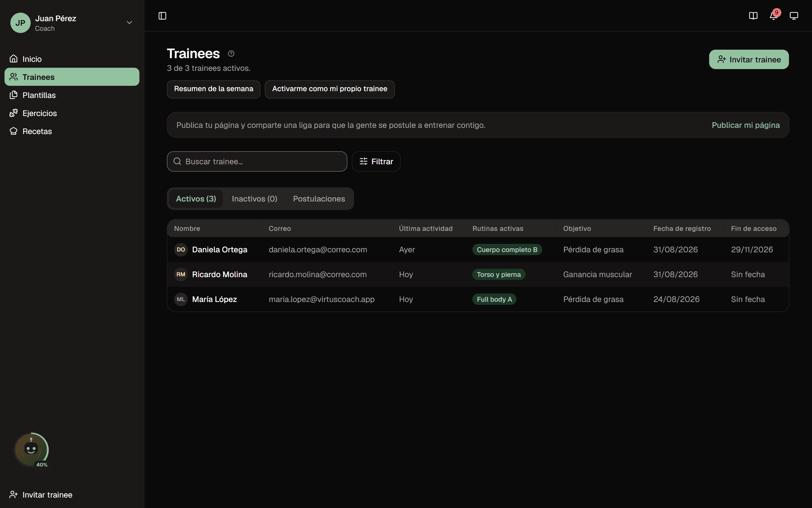Image resolution: width=812 pixels, height=508 pixels.
Task: Click the Full body A routine badge
Action: (494, 299)
